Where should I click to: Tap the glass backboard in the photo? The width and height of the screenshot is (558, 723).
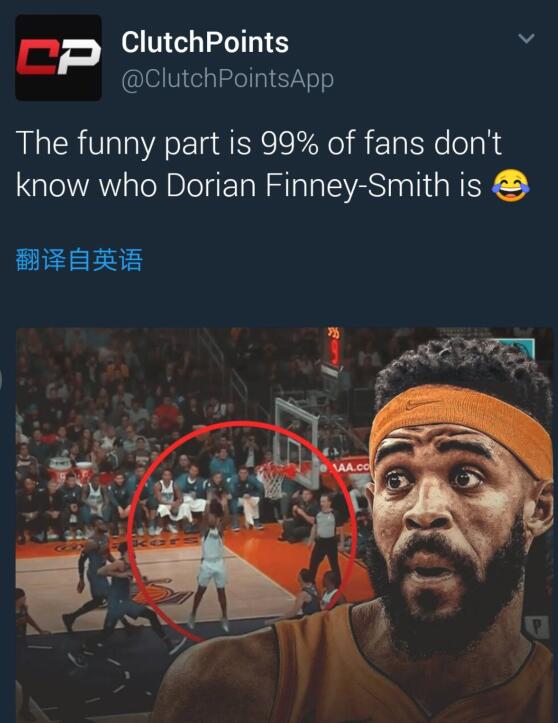click(297, 441)
